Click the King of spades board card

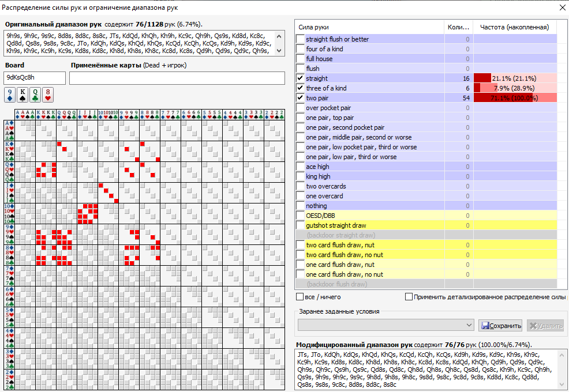(x=23, y=95)
